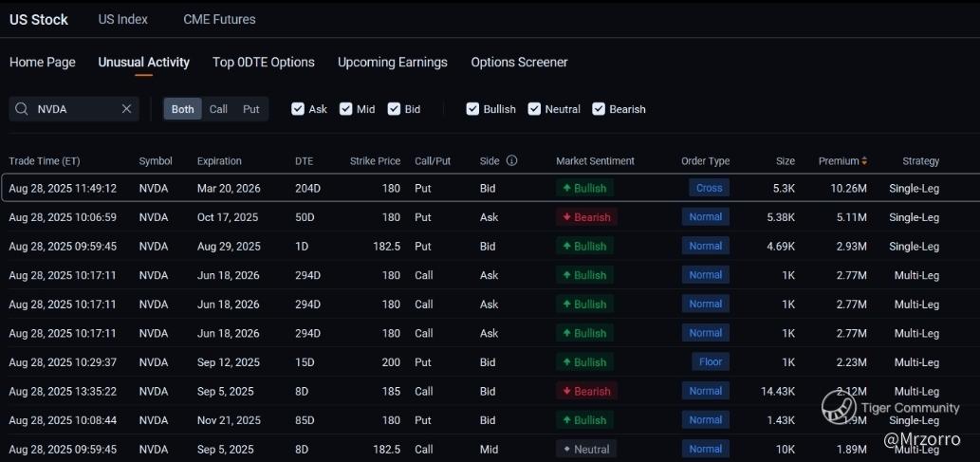Uncheck the Bearish sentiment checkbox
The image size is (980, 462).
(599, 109)
